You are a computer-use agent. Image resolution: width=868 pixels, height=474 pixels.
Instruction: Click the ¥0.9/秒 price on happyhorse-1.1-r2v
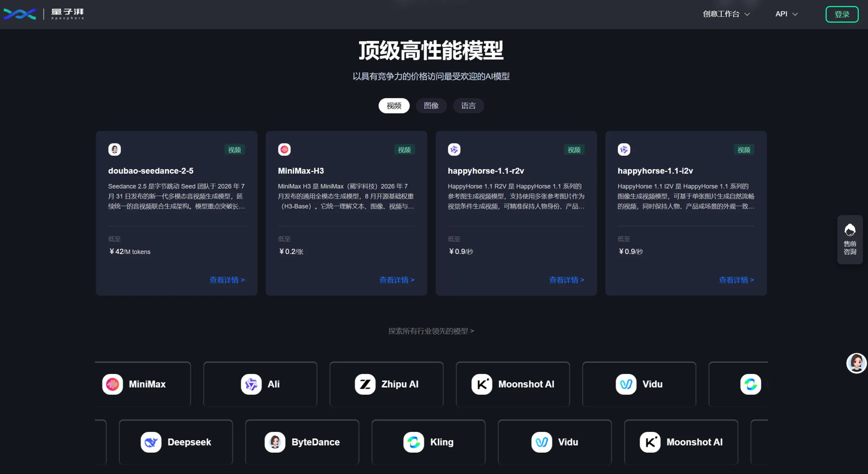[x=461, y=252]
